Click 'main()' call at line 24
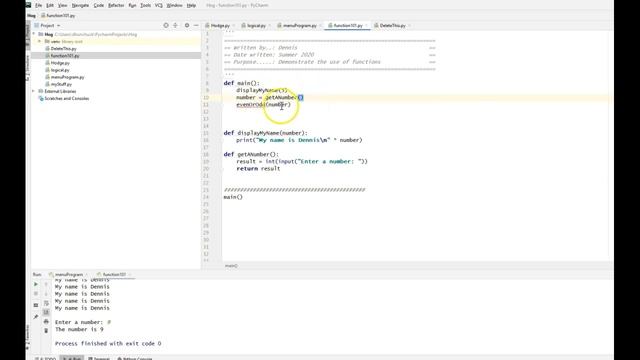The width and height of the screenshot is (640, 360). coord(233,197)
